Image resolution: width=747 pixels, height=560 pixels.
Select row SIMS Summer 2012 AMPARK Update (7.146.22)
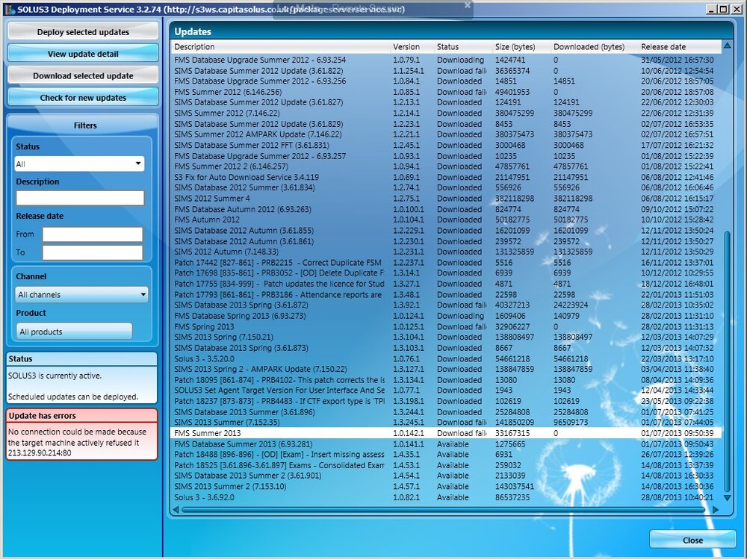point(446,134)
